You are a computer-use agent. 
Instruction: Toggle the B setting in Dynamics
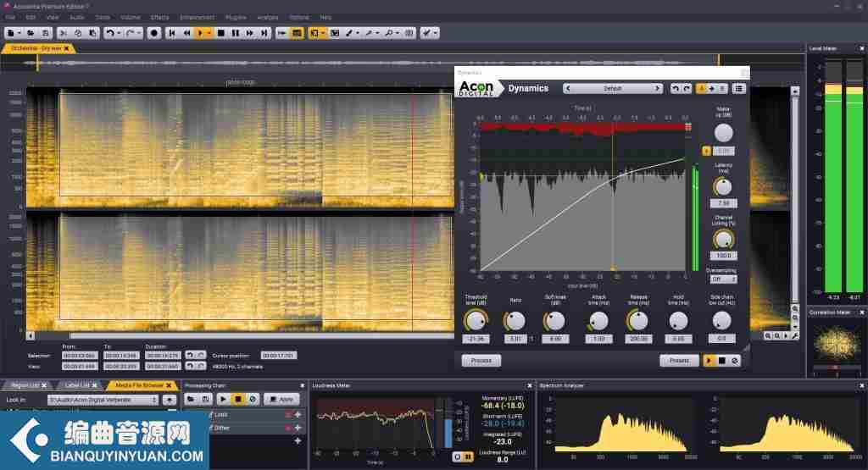[722, 88]
